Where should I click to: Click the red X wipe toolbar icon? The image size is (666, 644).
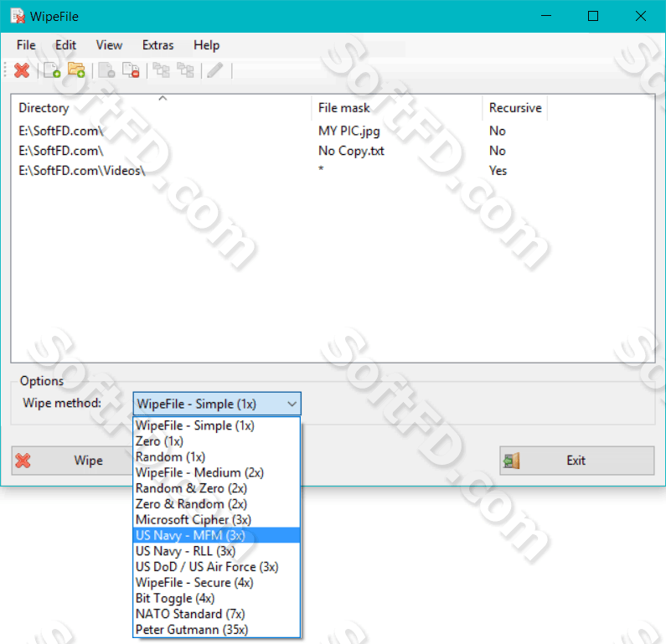point(22,70)
